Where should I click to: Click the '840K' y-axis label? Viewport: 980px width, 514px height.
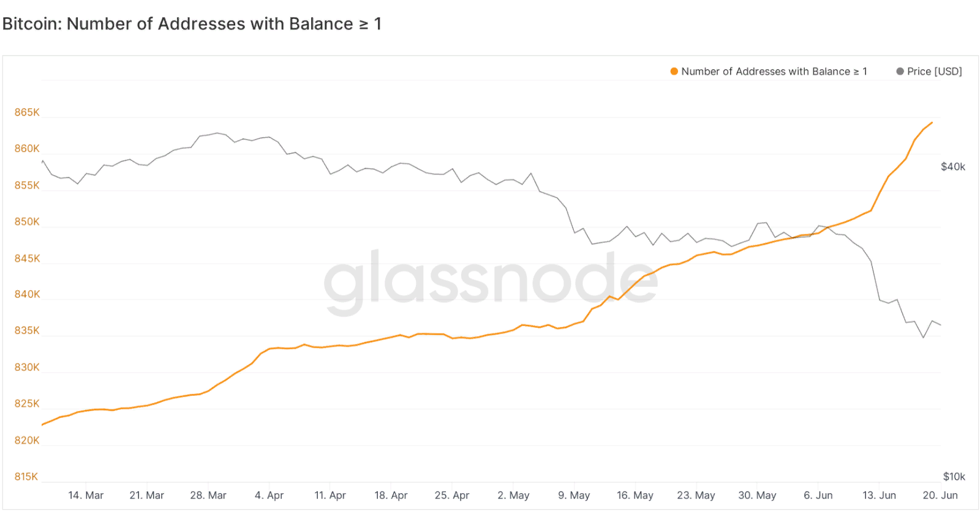(x=27, y=294)
